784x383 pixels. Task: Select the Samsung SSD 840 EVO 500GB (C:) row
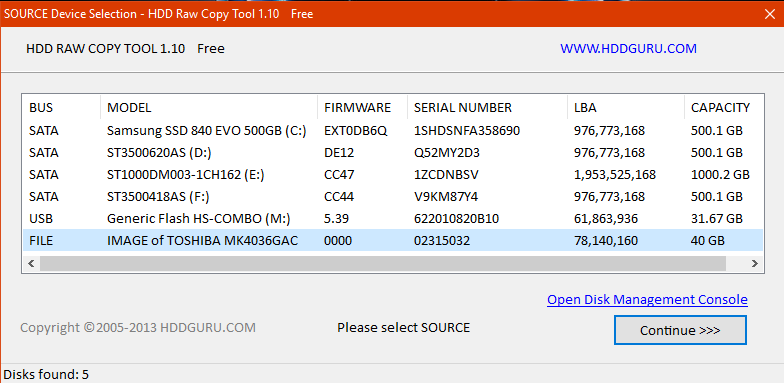click(393, 130)
